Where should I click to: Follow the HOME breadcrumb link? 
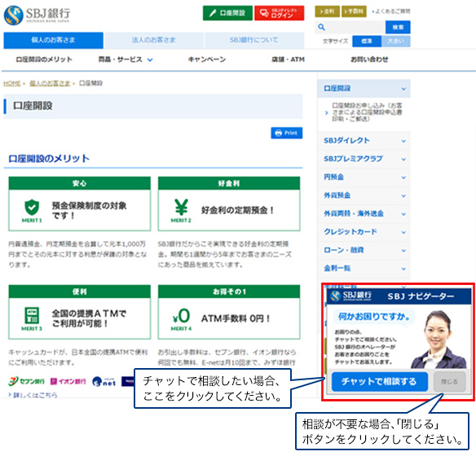click(12, 83)
